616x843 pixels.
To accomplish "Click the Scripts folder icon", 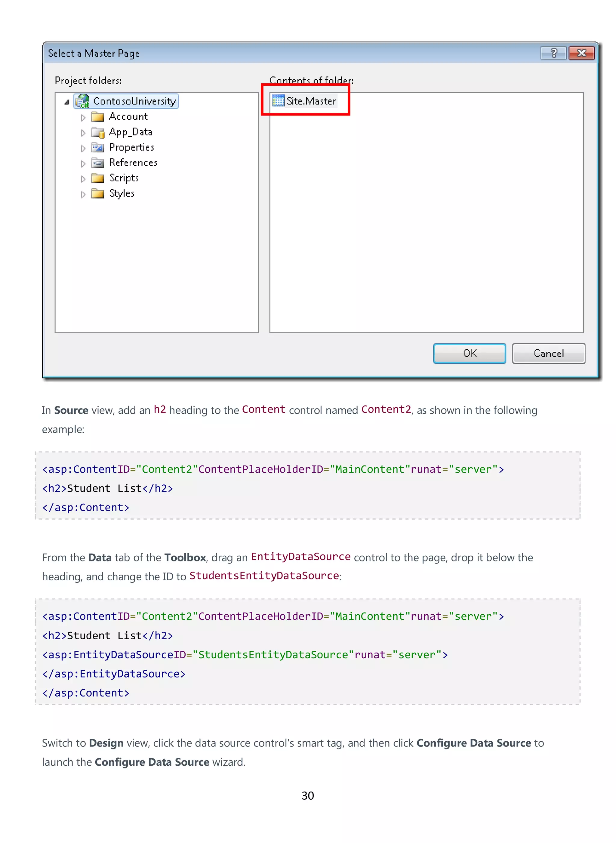I will [98, 178].
